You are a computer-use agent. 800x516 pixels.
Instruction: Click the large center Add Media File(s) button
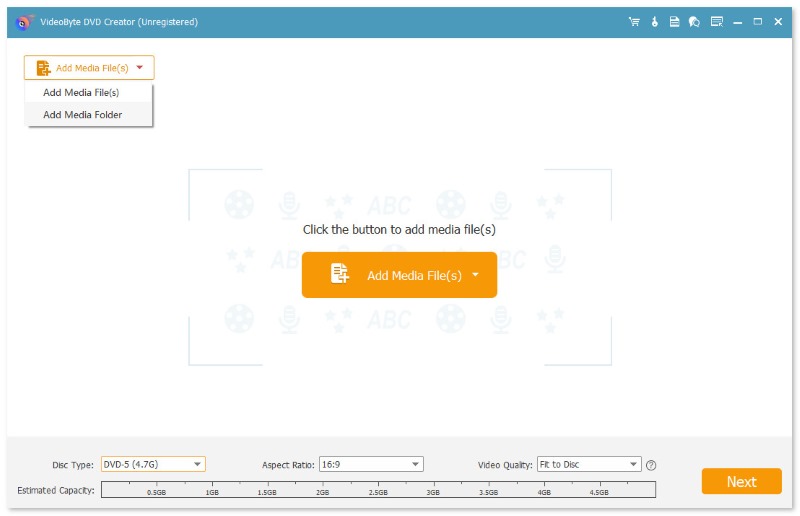400,275
